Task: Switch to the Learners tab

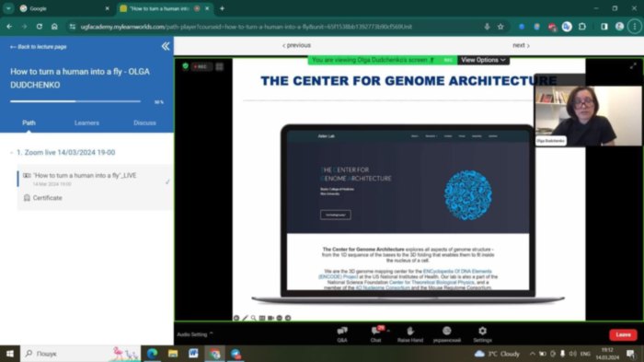Action: tap(86, 123)
